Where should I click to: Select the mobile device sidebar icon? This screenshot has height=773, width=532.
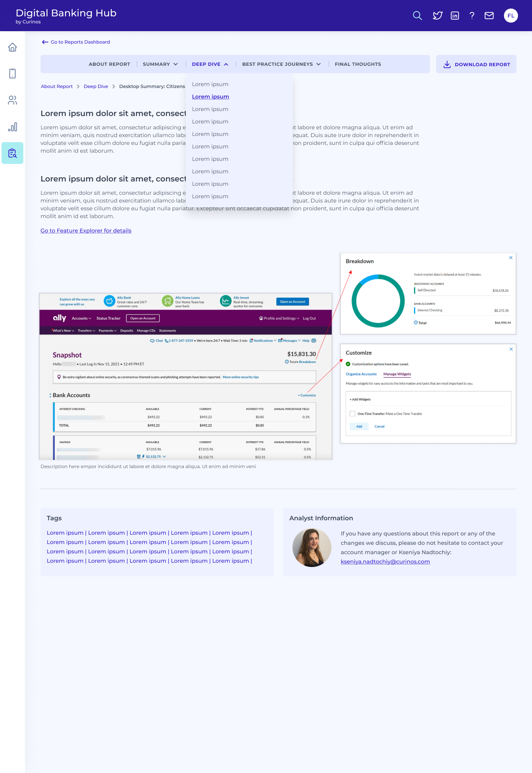click(x=12, y=74)
